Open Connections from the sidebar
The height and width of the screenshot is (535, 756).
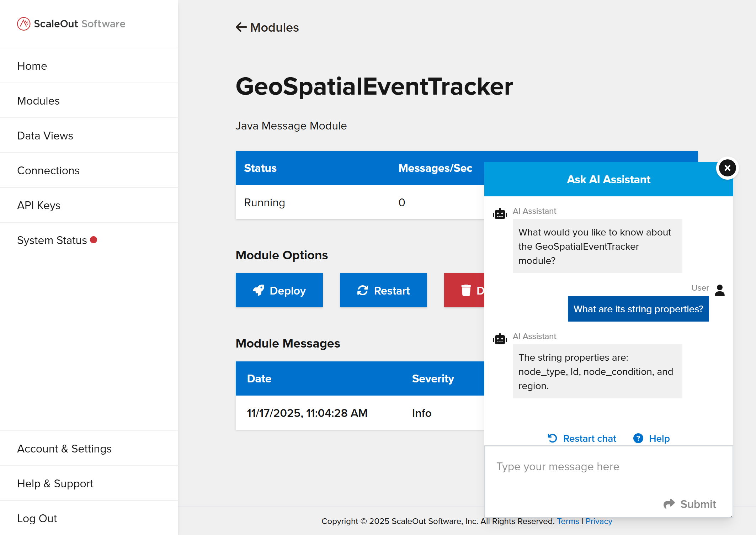48,170
